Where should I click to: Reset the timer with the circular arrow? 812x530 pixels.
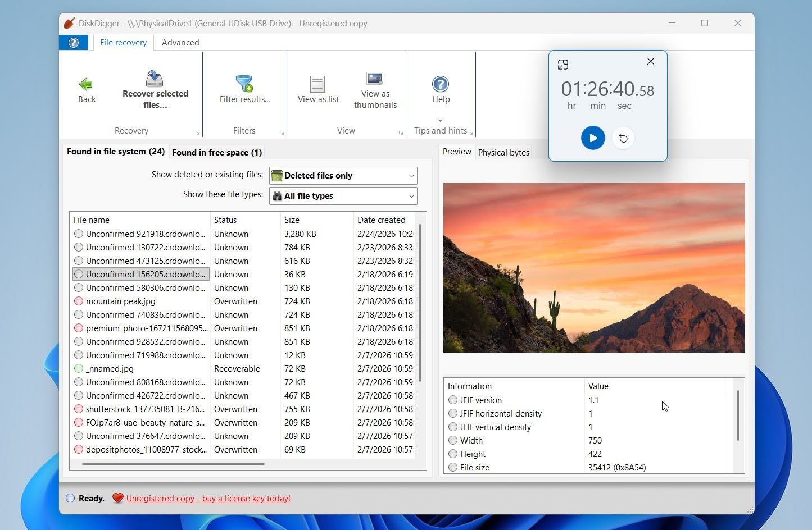(623, 138)
